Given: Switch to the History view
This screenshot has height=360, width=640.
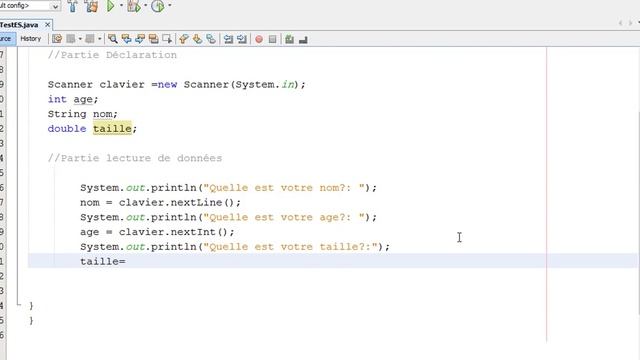Looking at the screenshot, I should [x=31, y=39].
